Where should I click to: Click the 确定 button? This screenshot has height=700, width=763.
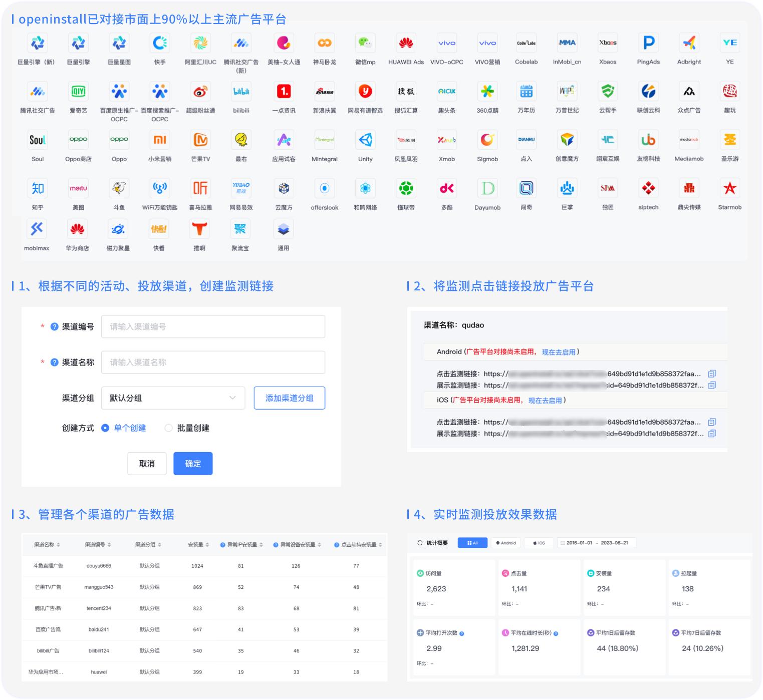tap(193, 464)
